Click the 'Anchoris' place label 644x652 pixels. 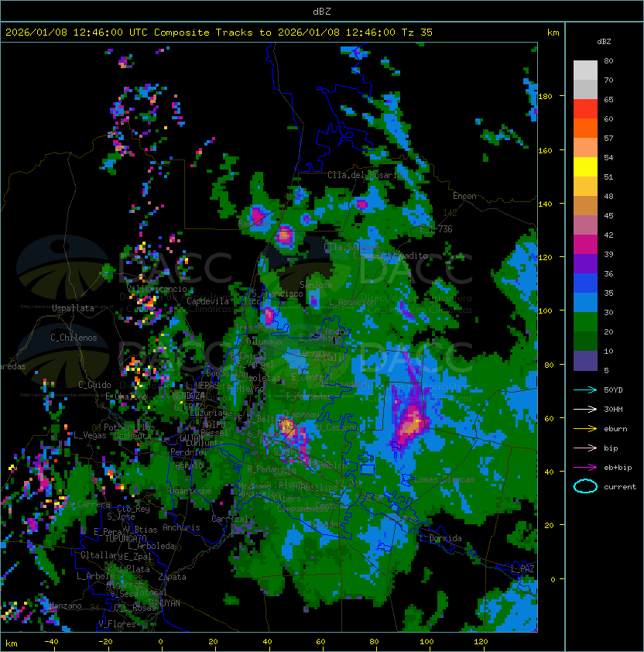[x=181, y=527]
